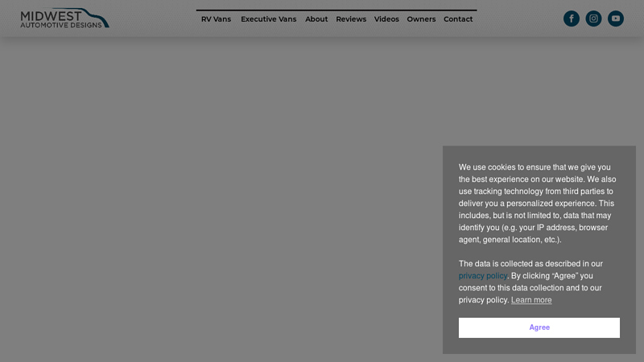Image resolution: width=644 pixels, height=362 pixels.
Task: Open the About menu item
Action: (316, 19)
